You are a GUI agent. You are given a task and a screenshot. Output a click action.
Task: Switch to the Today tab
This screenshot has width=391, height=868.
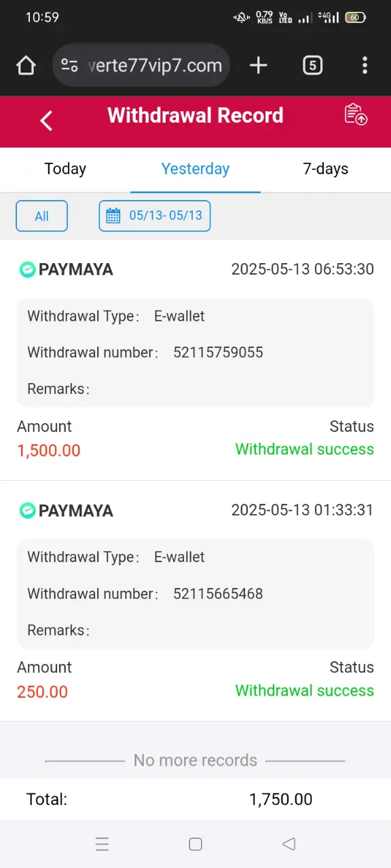pos(65,169)
